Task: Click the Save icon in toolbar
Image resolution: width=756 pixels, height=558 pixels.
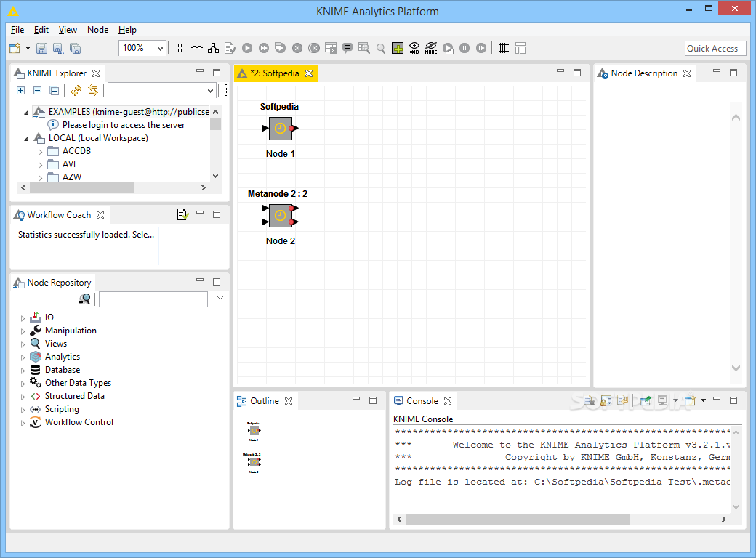Action: (x=42, y=48)
